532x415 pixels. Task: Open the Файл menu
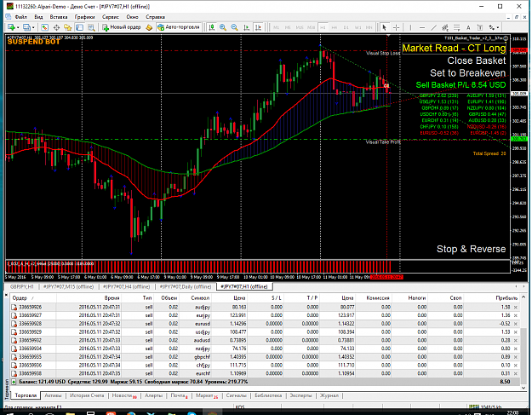tap(20, 17)
